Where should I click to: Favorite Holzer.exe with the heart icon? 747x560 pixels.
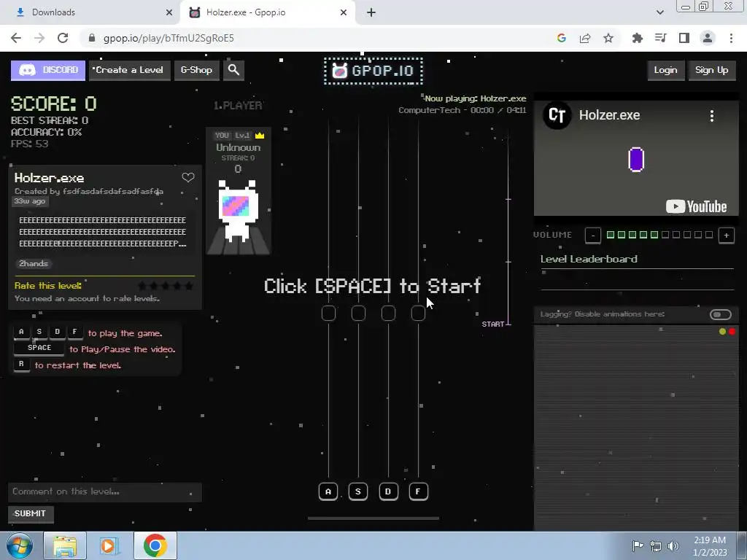coord(188,178)
